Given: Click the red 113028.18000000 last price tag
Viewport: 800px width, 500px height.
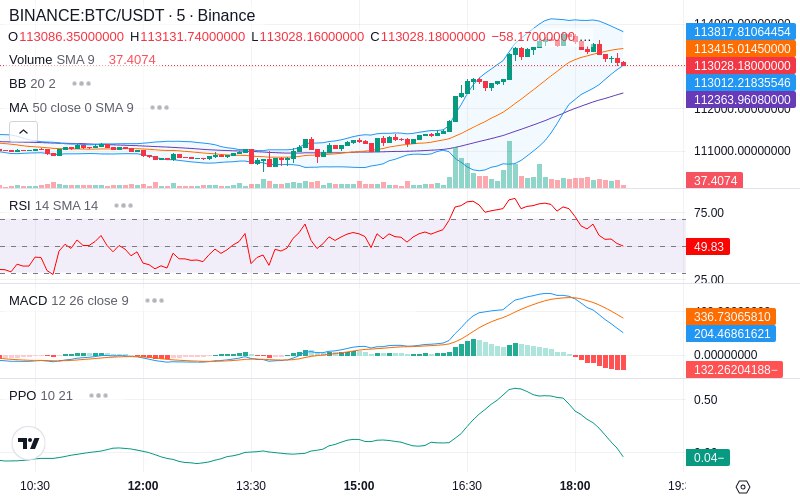Looking at the screenshot, I should point(741,65).
